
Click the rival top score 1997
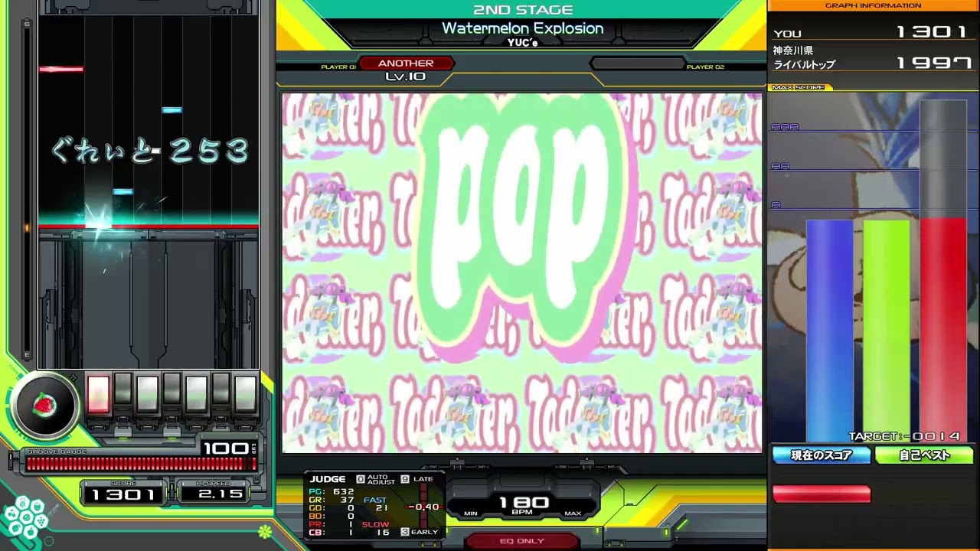[x=933, y=63]
